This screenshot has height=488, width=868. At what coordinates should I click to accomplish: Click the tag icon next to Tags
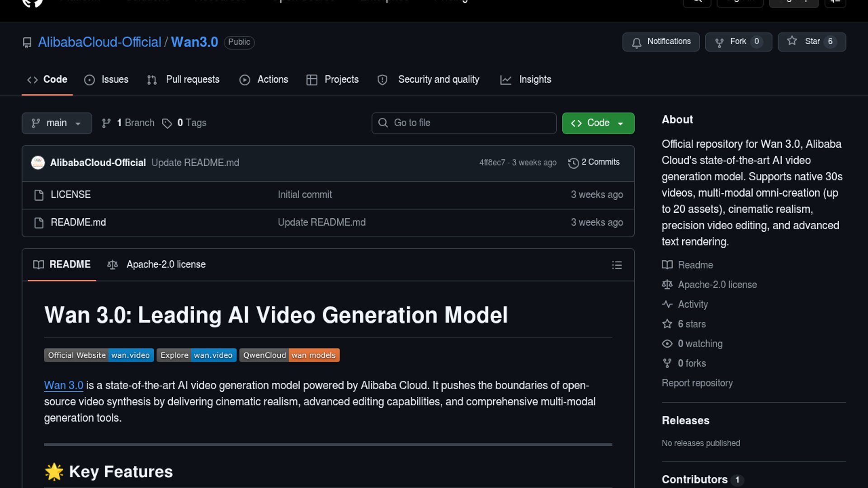point(167,123)
